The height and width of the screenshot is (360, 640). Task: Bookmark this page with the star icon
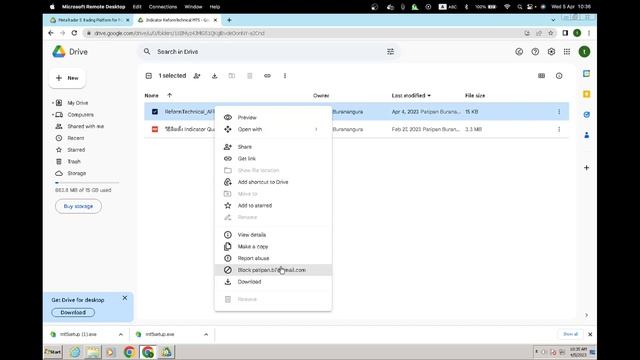pos(551,33)
